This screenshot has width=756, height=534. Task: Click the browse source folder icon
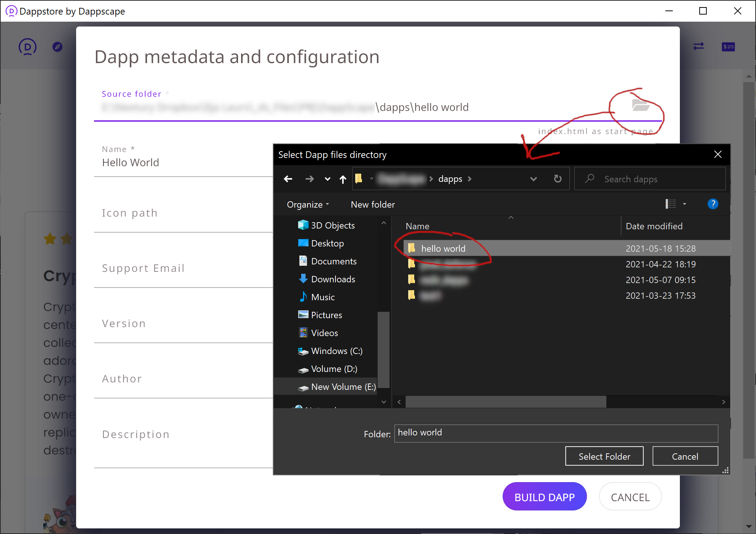641,105
